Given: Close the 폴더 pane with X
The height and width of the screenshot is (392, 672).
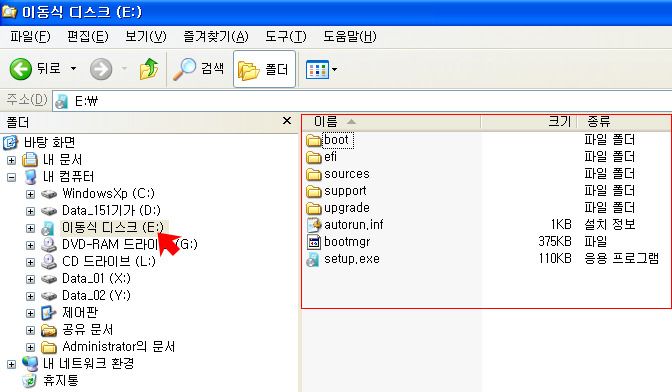Looking at the screenshot, I should (287, 121).
